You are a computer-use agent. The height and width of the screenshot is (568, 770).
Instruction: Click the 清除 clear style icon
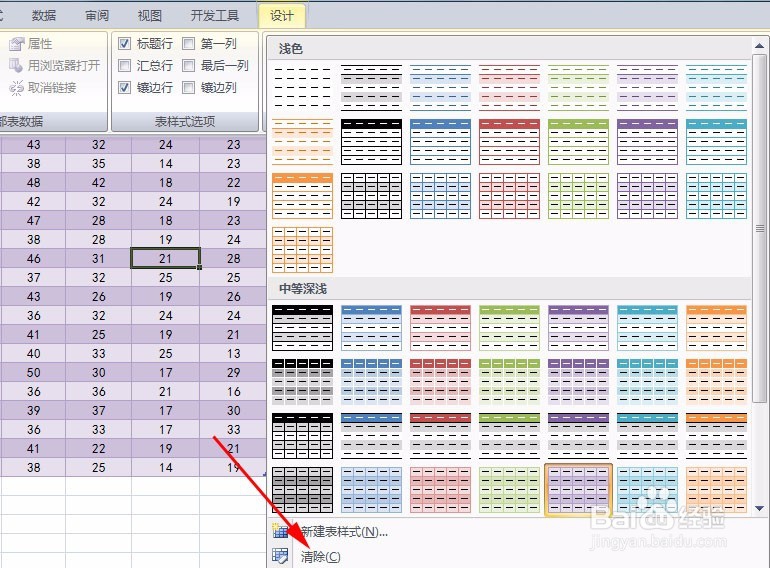[x=280, y=556]
